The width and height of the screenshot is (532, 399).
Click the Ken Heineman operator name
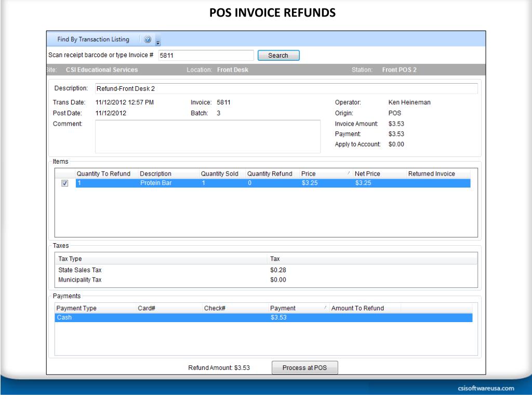[x=409, y=102]
